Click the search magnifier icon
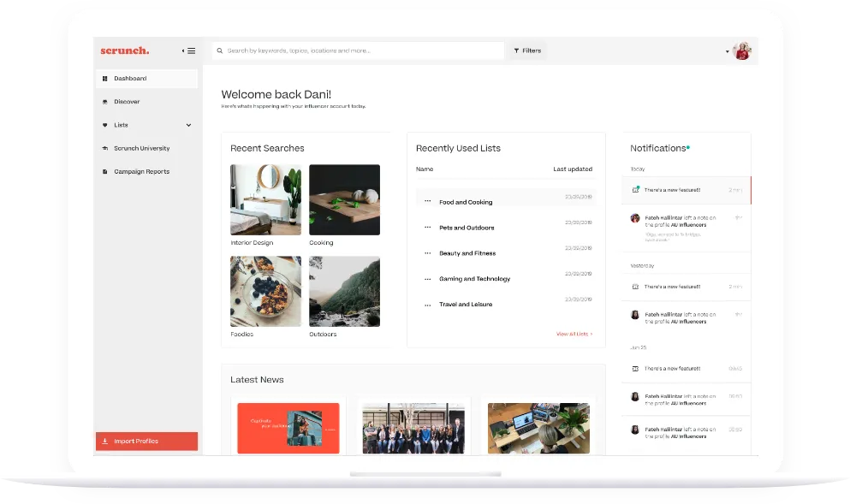Viewport: 850px width, 504px height. (219, 51)
